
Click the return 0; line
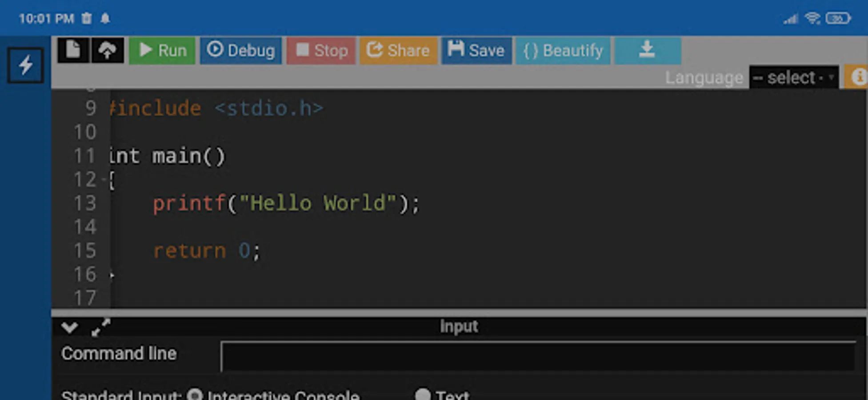pyautogui.click(x=207, y=251)
